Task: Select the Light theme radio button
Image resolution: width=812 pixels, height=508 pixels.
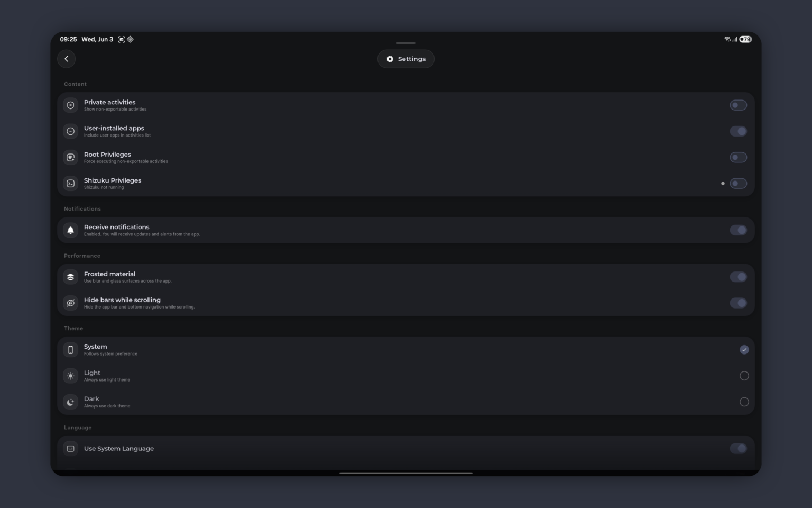Action: point(744,376)
